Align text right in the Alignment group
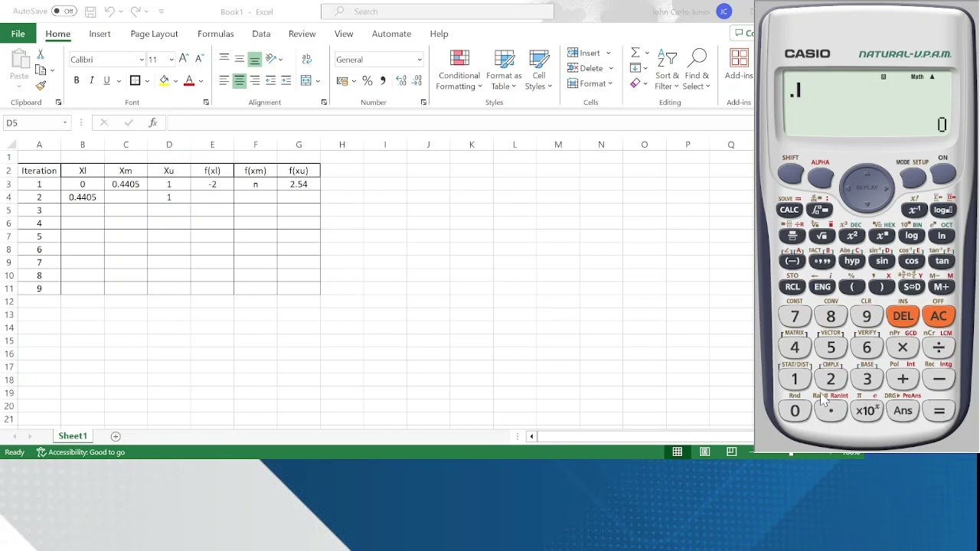The width and height of the screenshot is (980, 551). pos(254,80)
